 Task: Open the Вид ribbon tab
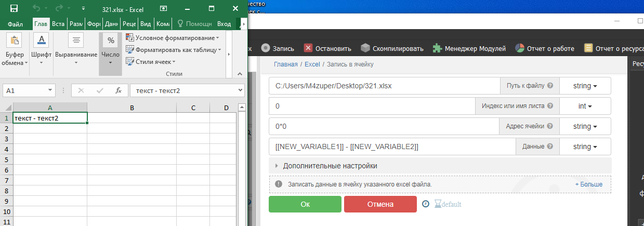[146, 24]
